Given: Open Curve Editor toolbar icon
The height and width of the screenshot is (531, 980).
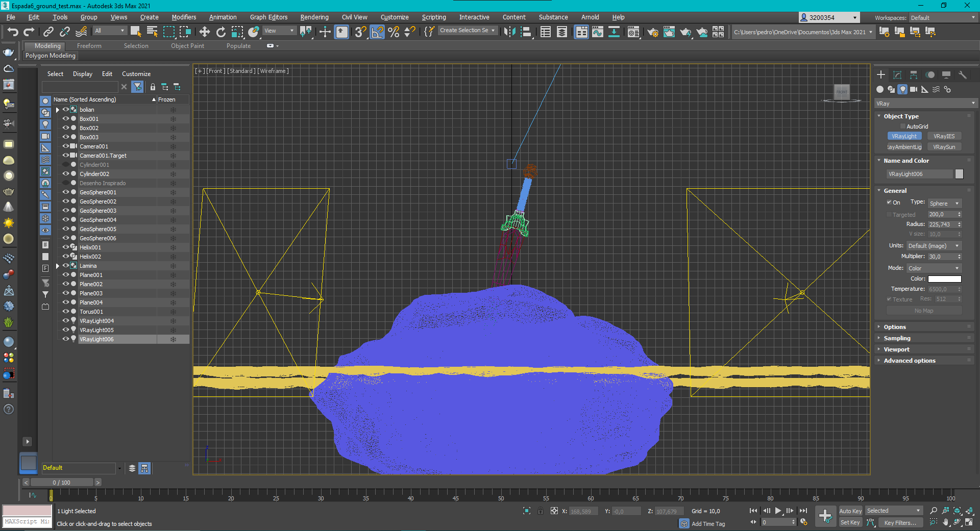Looking at the screenshot, I should click(x=598, y=32).
